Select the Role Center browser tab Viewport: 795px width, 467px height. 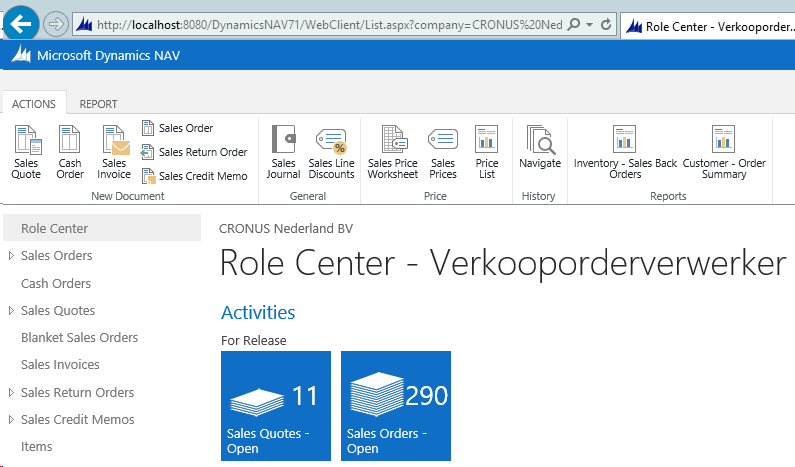pos(710,26)
